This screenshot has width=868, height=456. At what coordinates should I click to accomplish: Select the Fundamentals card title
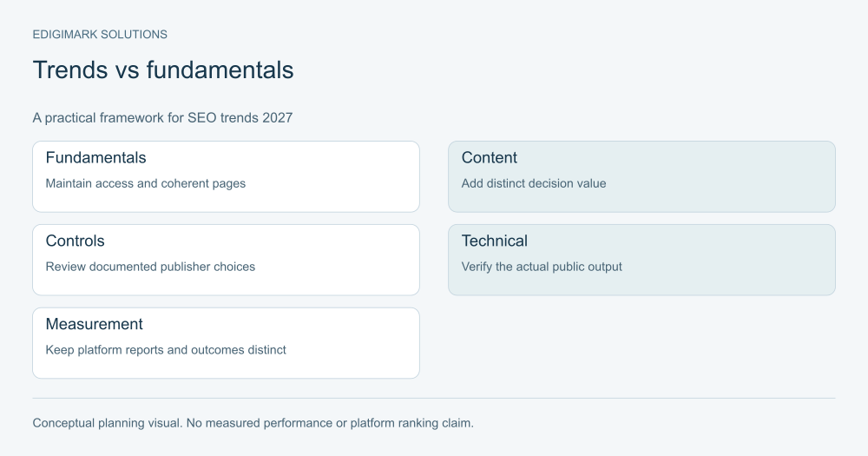[95, 158]
